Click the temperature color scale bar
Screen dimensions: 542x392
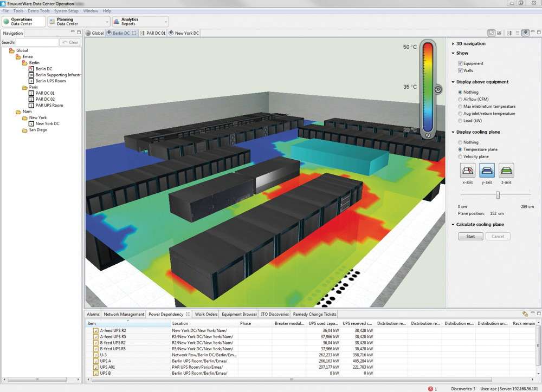click(x=428, y=86)
